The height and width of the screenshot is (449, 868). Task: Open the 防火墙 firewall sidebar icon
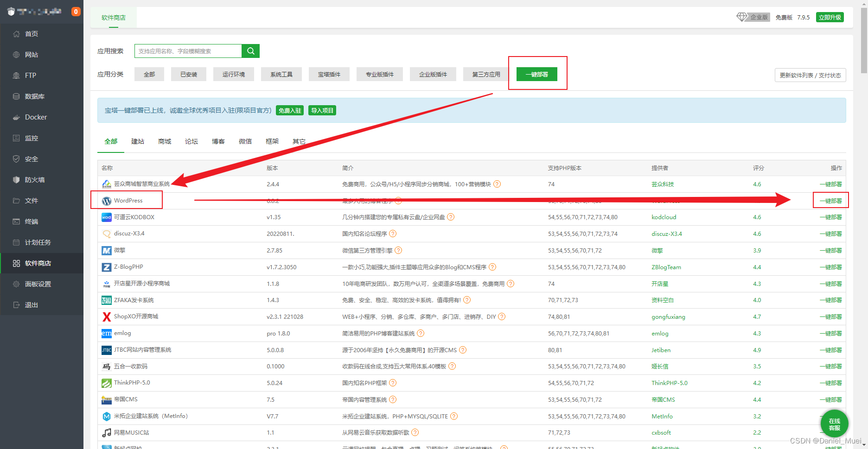click(16, 180)
